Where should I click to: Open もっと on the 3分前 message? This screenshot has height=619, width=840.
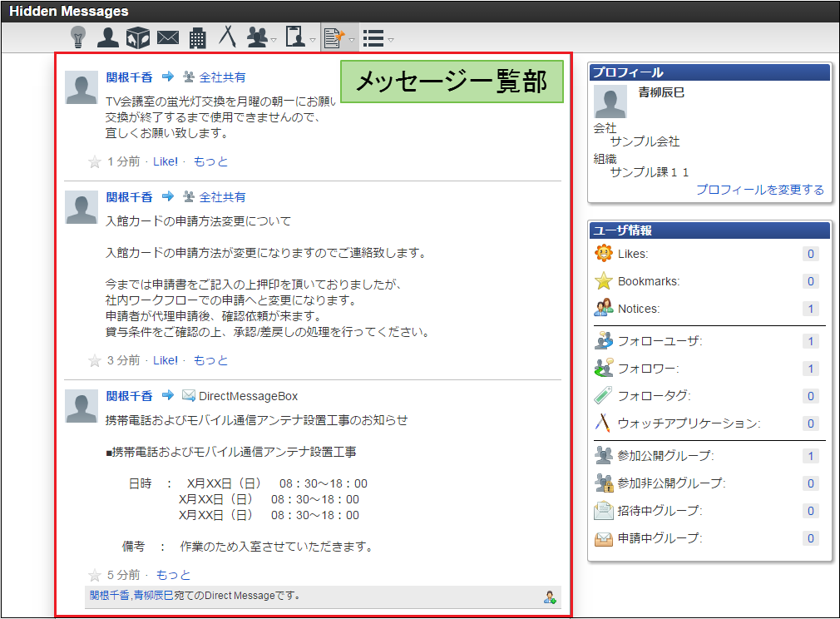coord(210,361)
